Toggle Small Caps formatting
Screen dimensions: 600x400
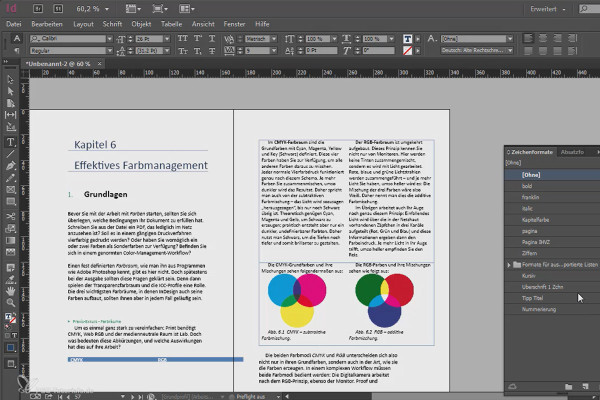[183, 51]
